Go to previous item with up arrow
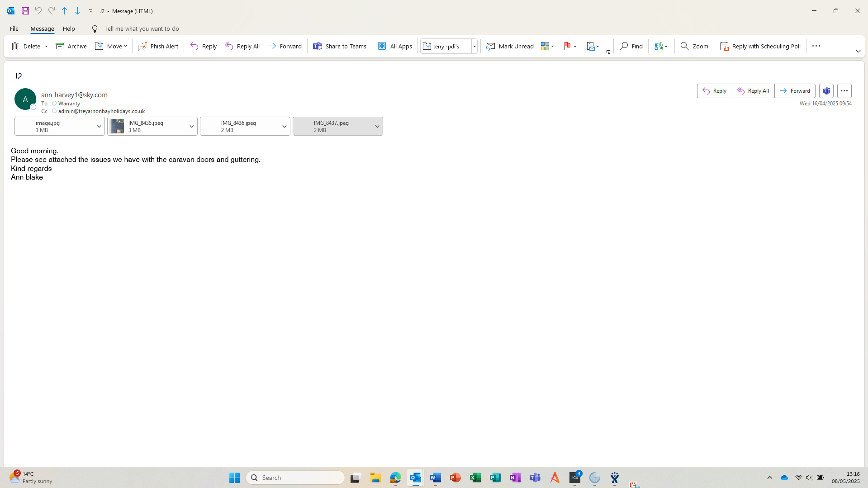 [x=64, y=11]
